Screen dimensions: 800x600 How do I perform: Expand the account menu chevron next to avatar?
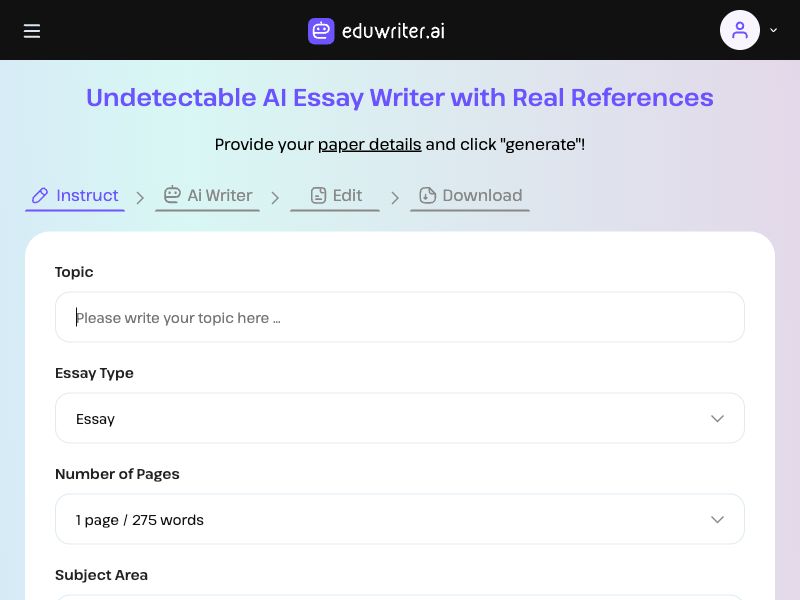click(773, 30)
